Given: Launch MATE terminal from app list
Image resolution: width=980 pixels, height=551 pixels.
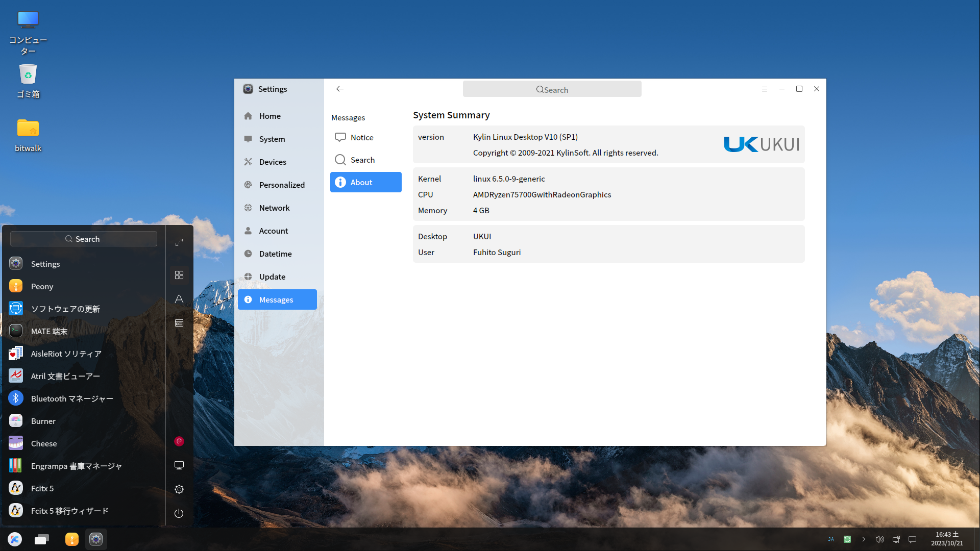Looking at the screenshot, I should (x=49, y=331).
